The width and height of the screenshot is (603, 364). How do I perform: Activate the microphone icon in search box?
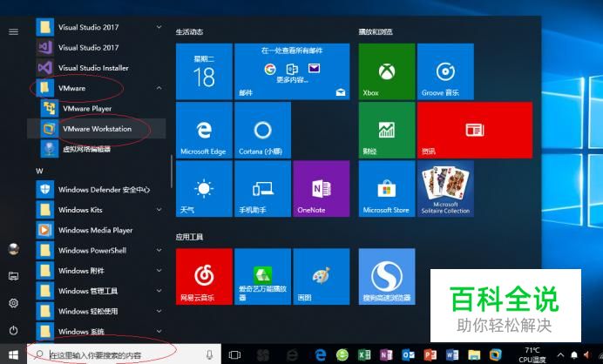tap(209, 354)
